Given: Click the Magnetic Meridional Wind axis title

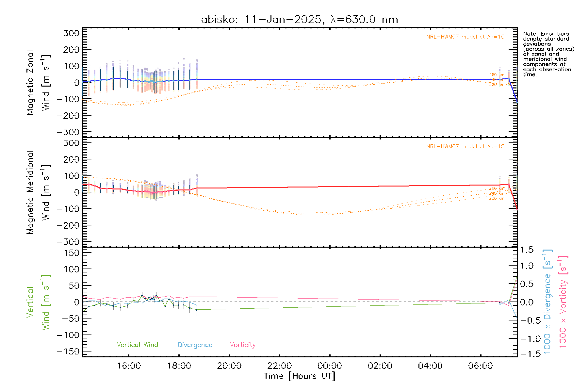Looking at the screenshot, I should (x=38, y=192).
